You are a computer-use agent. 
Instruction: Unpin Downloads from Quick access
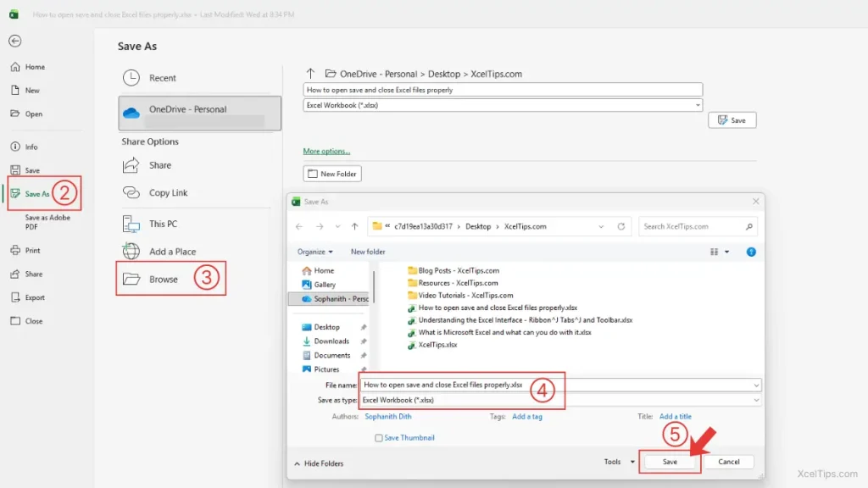(363, 341)
